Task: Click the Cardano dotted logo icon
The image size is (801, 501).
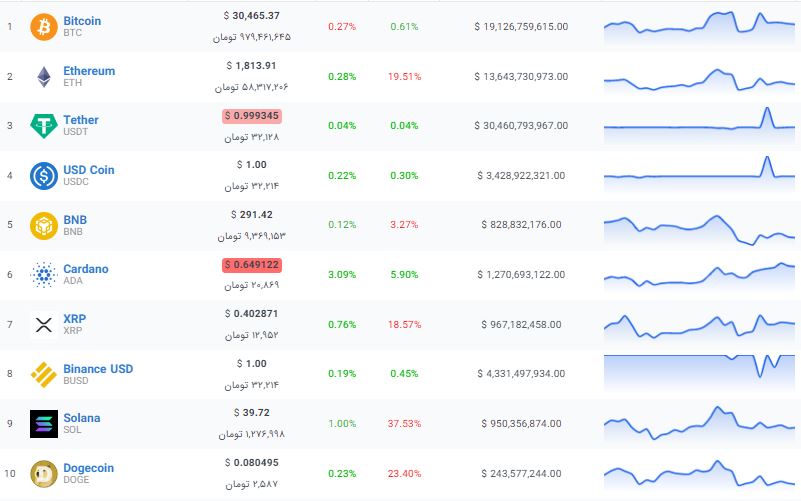Action: click(x=44, y=275)
